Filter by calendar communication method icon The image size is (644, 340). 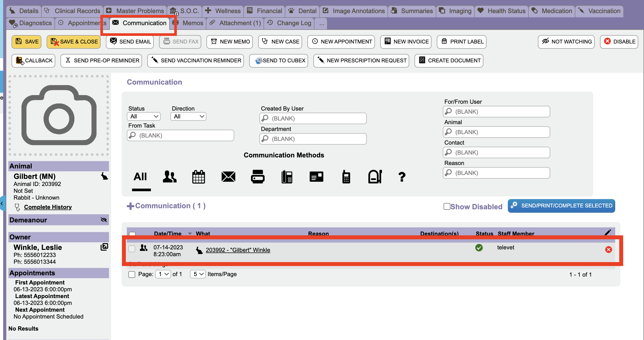(x=199, y=177)
